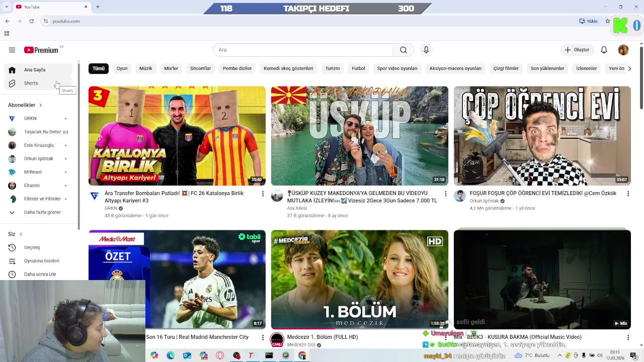Open the MrBeast subscription channel
The height and width of the screenshot is (362, 644).
[38, 172]
